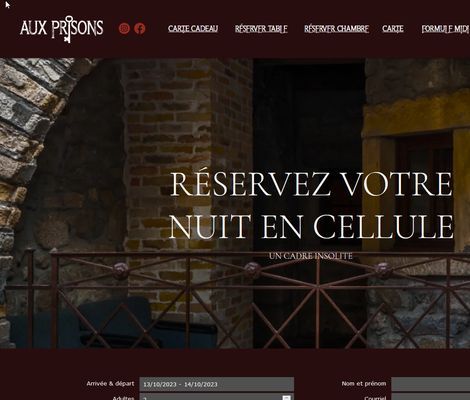The width and height of the screenshot is (470, 400).
Task: Focus the Courriel input field
Action: (x=431, y=397)
